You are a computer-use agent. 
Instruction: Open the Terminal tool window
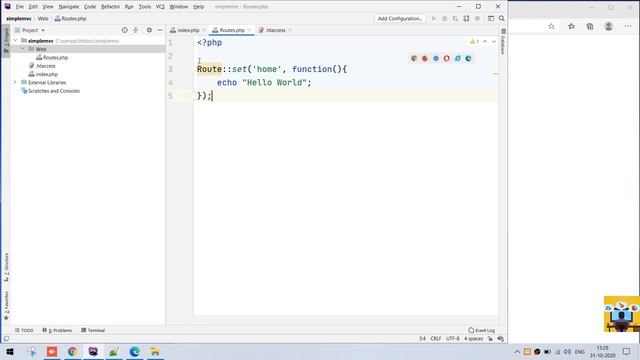[x=93, y=330]
